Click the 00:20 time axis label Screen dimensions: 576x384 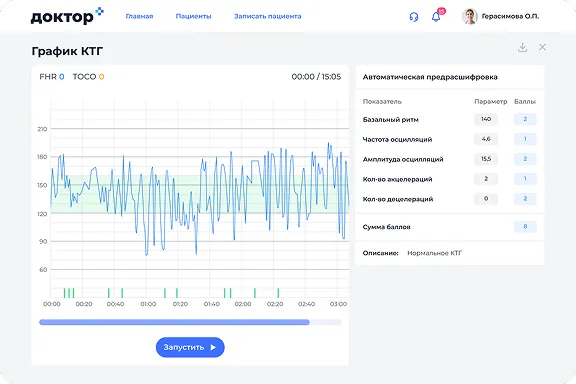point(84,304)
